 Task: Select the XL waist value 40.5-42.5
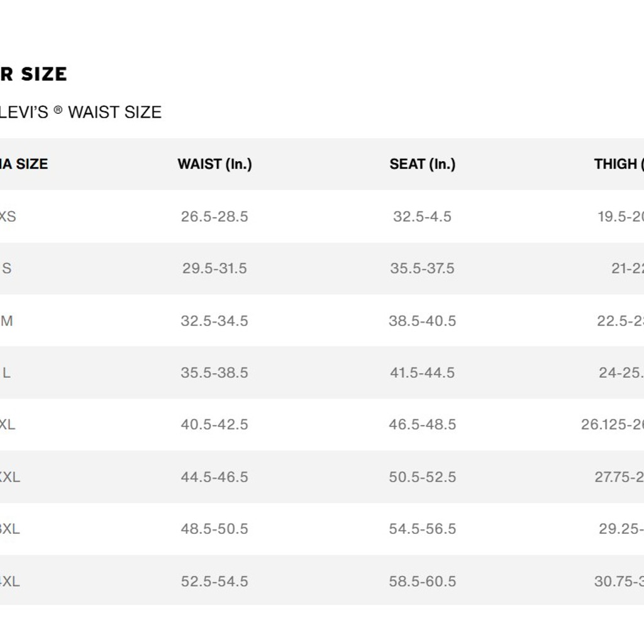214,425
